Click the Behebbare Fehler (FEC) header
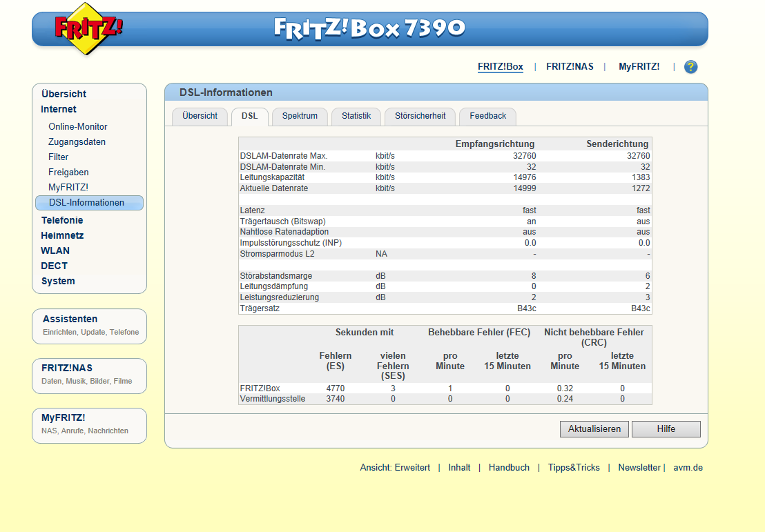 479,333
